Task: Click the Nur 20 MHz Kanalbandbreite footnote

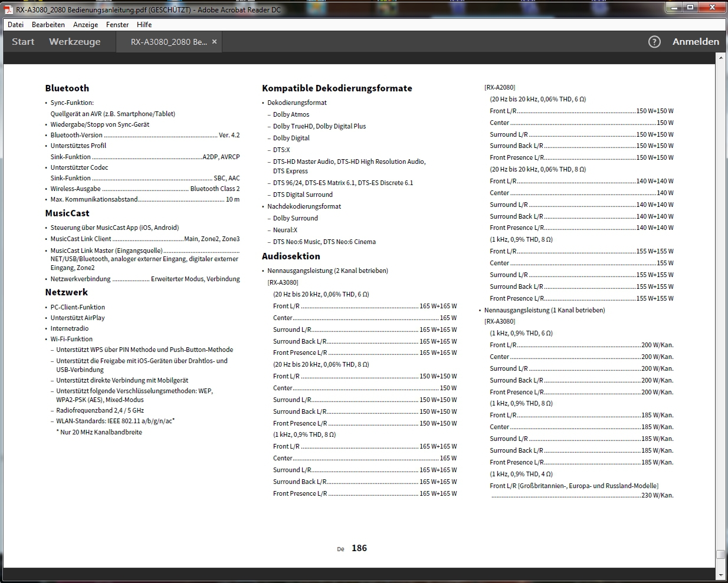Action: pos(99,432)
